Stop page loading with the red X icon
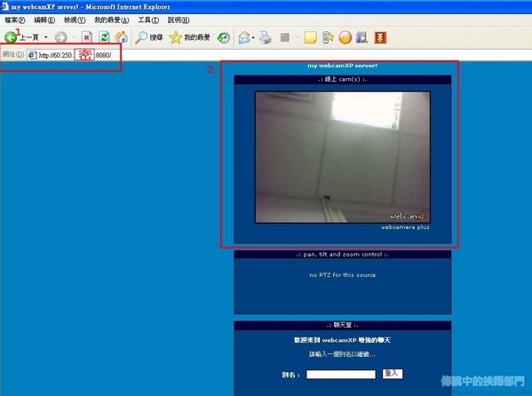The height and width of the screenshot is (396, 532). click(86, 37)
